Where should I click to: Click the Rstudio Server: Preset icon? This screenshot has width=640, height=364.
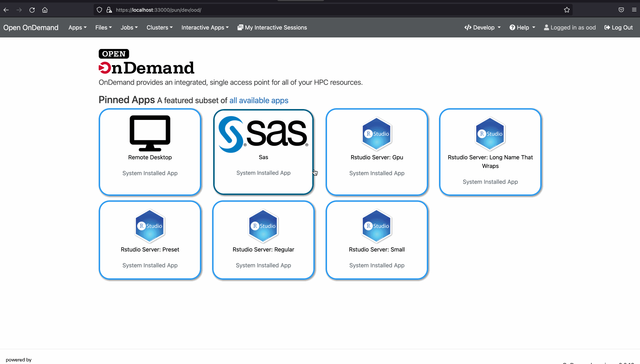[x=150, y=226]
